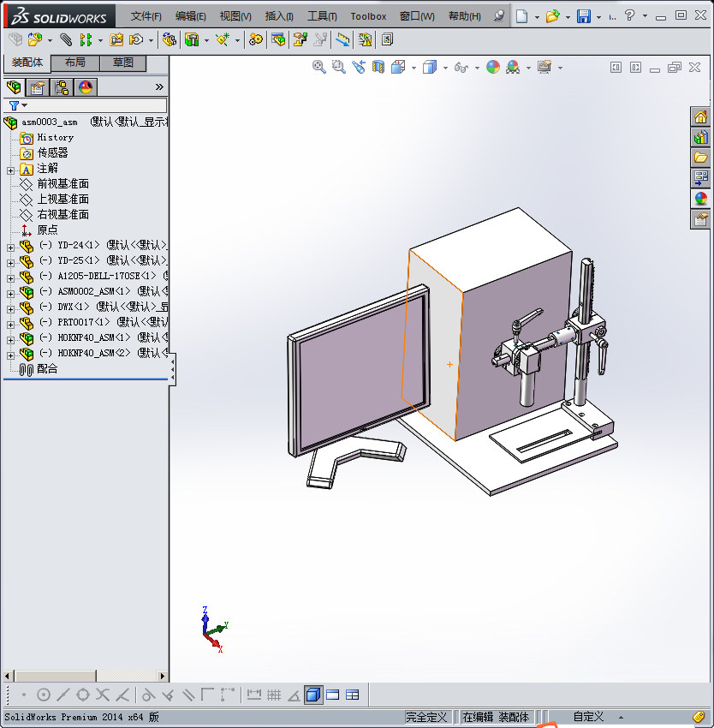Click Insert Components icon in assembly toolbar
The height and width of the screenshot is (728, 714).
click(x=35, y=40)
